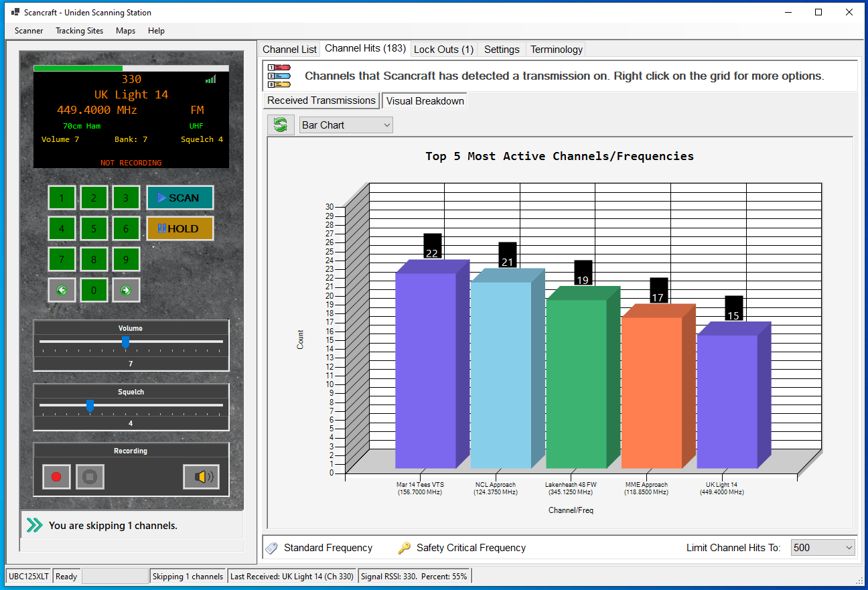Click the HOLD pause button
The width and height of the screenshot is (868, 590).
point(179,228)
